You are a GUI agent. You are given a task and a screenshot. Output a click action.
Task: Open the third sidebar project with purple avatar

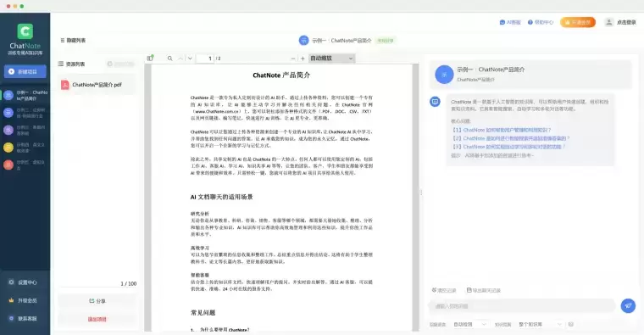point(25,130)
